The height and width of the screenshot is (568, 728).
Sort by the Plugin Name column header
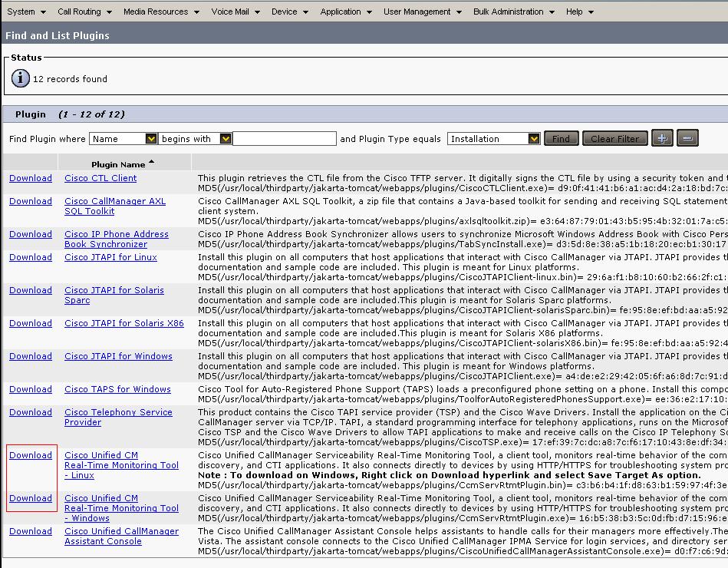(x=118, y=164)
